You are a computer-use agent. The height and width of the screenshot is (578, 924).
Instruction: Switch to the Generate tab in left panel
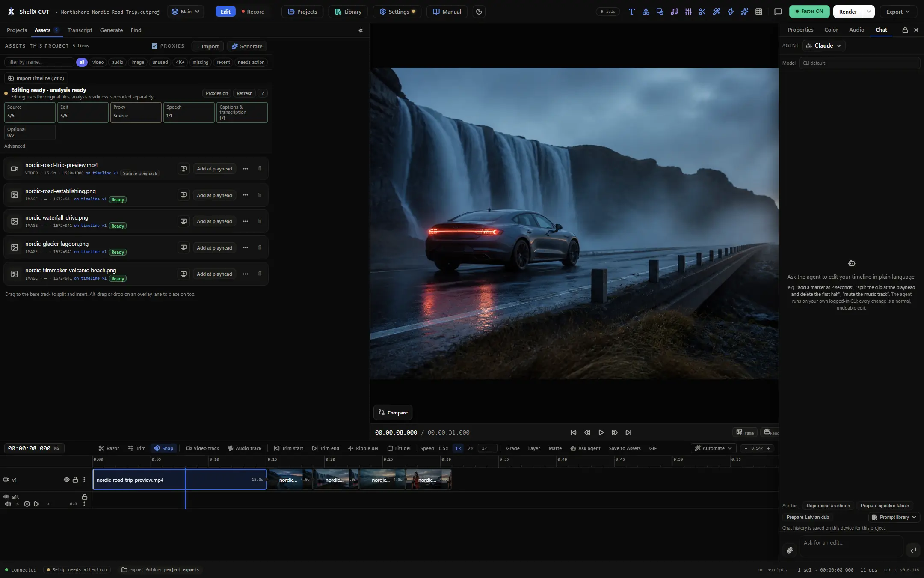pyautogui.click(x=111, y=30)
